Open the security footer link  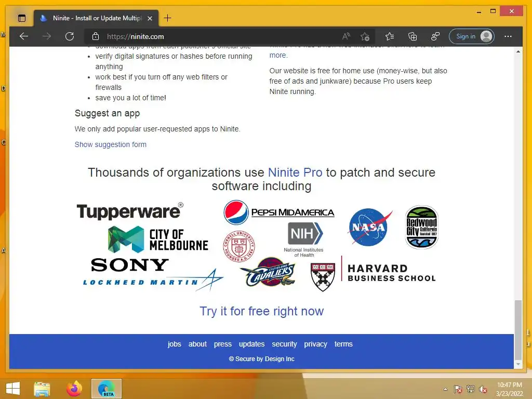pos(284,344)
